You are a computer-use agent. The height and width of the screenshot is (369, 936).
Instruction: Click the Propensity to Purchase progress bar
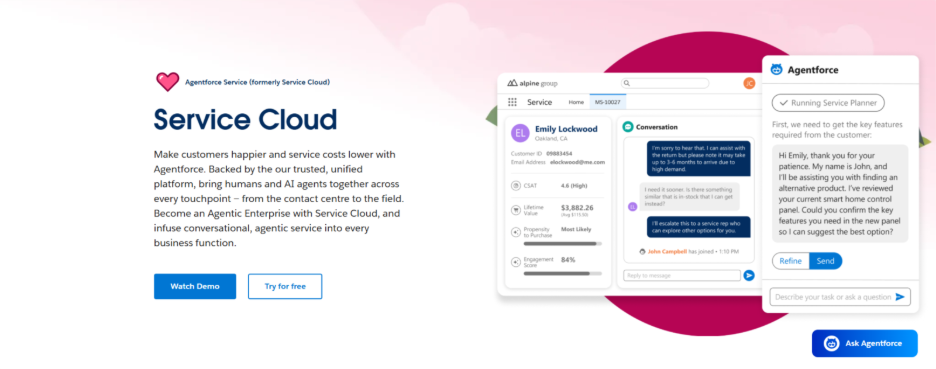click(x=562, y=244)
